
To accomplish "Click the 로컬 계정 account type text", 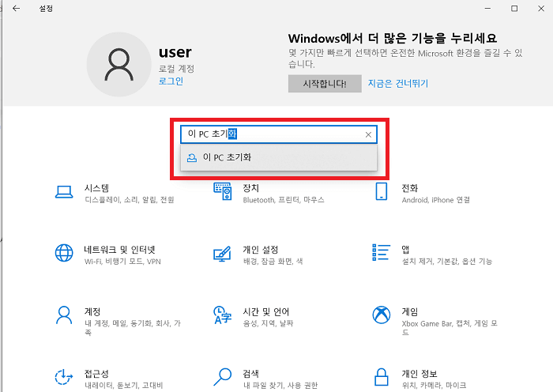I will point(176,69).
